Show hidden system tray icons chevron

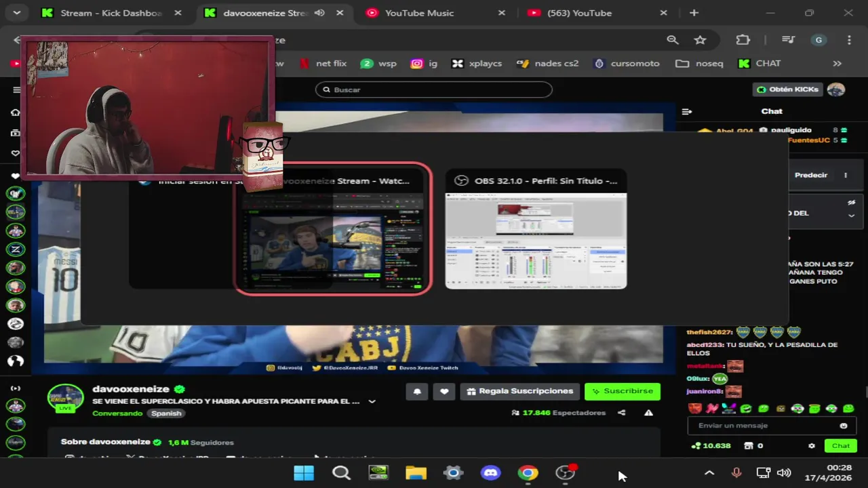709,473
